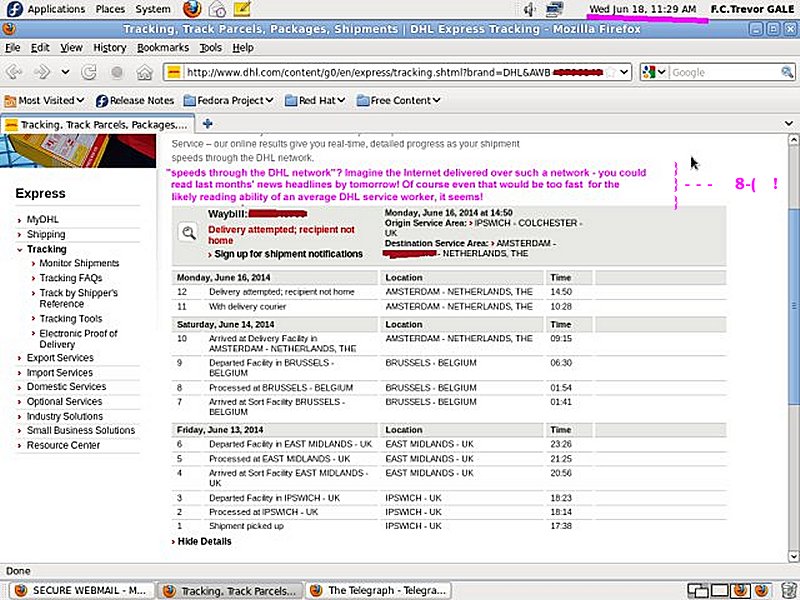
Task: Open Shipping in the sidebar
Action: 46,234
